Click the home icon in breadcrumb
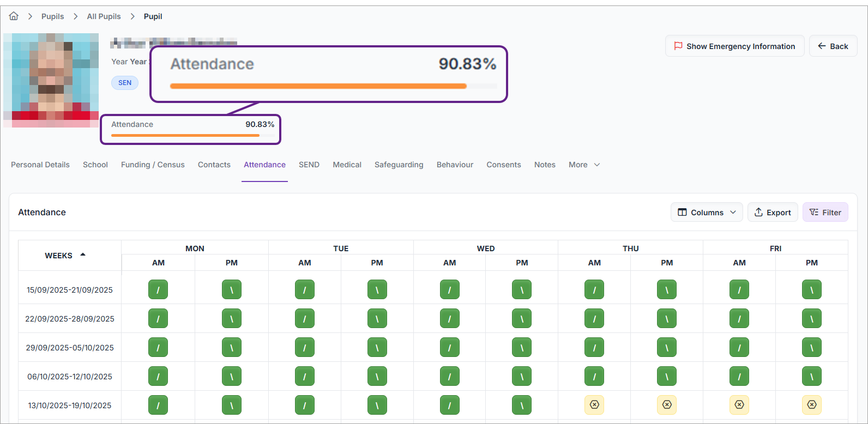The width and height of the screenshot is (868, 424). click(x=14, y=16)
